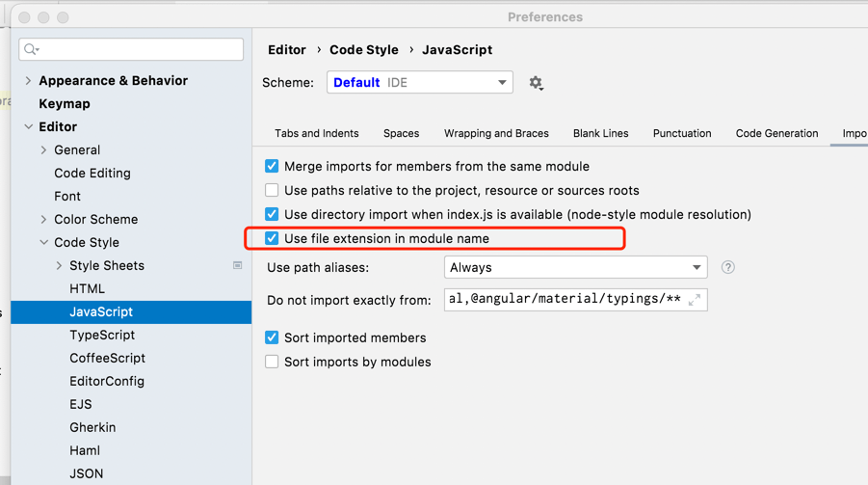Screen dimensions: 868x485
Task: Select Keymap in settings tree
Action: [x=65, y=103]
